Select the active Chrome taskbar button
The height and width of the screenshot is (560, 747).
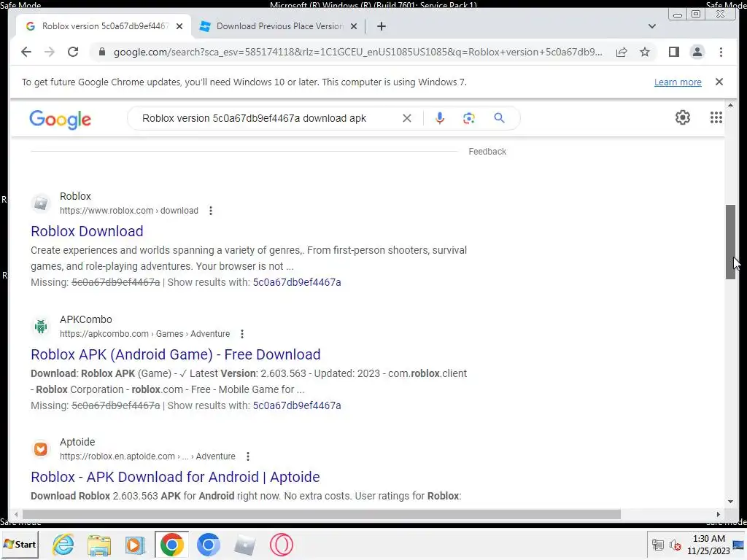tap(171, 545)
